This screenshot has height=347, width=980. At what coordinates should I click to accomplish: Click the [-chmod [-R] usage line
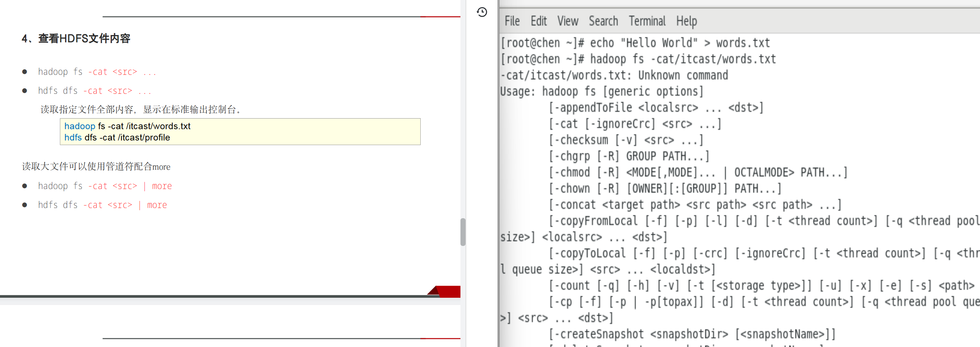pyautogui.click(x=698, y=172)
